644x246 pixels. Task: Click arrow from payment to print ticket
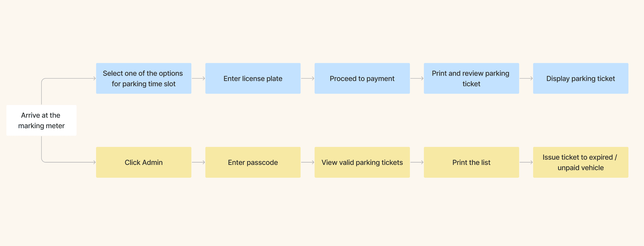[417, 78]
